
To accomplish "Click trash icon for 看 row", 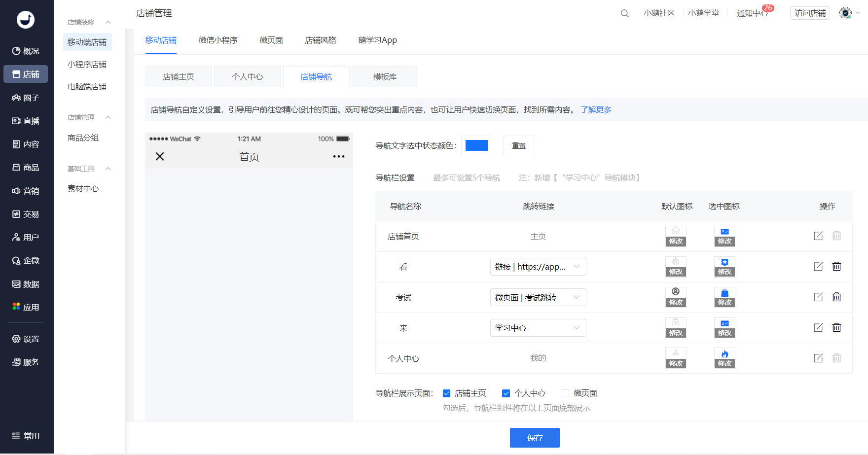I will (x=836, y=266).
